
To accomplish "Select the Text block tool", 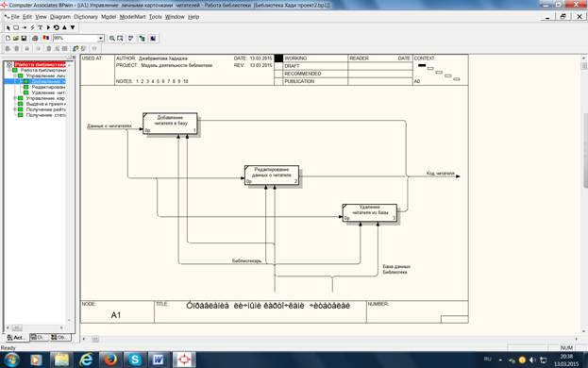I will coord(41,27).
